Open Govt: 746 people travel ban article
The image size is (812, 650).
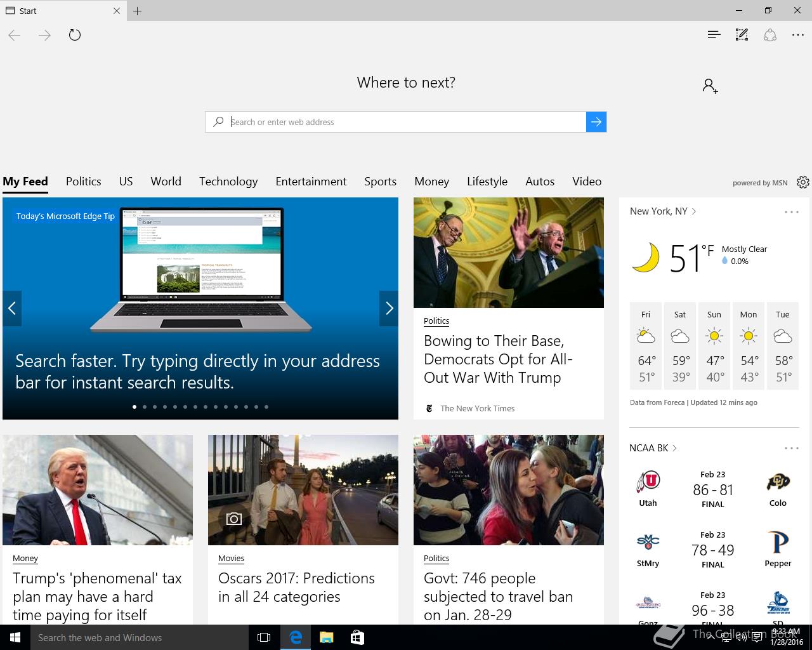coord(499,597)
